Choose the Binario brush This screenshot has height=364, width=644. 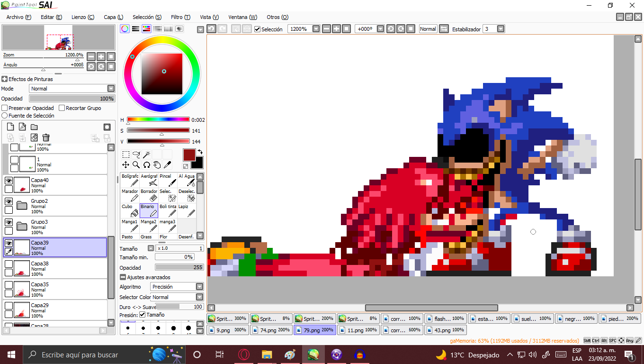click(149, 210)
